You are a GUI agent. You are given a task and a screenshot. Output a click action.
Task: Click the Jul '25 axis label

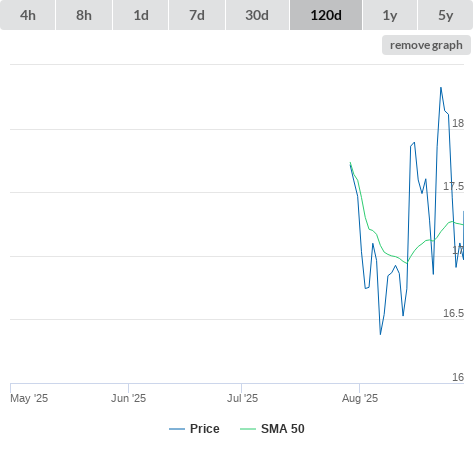click(x=242, y=398)
